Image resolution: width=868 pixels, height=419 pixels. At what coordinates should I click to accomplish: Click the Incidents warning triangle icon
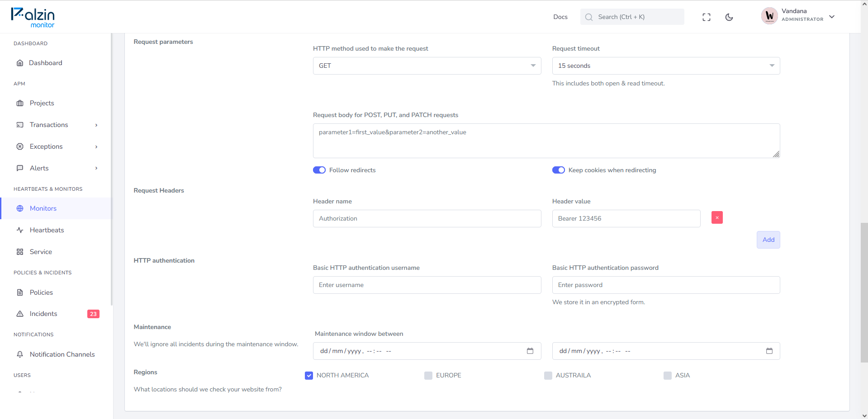20,314
